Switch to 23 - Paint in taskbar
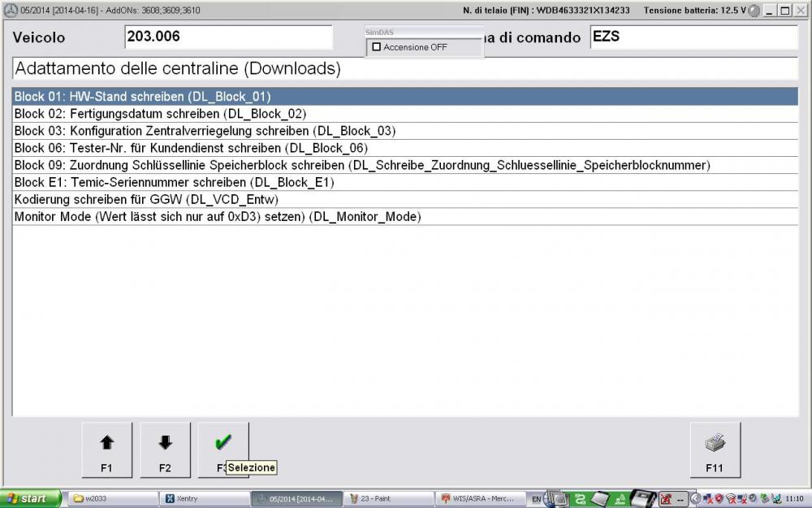This screenshot has width=812, height=508. [x=386, y=498]
